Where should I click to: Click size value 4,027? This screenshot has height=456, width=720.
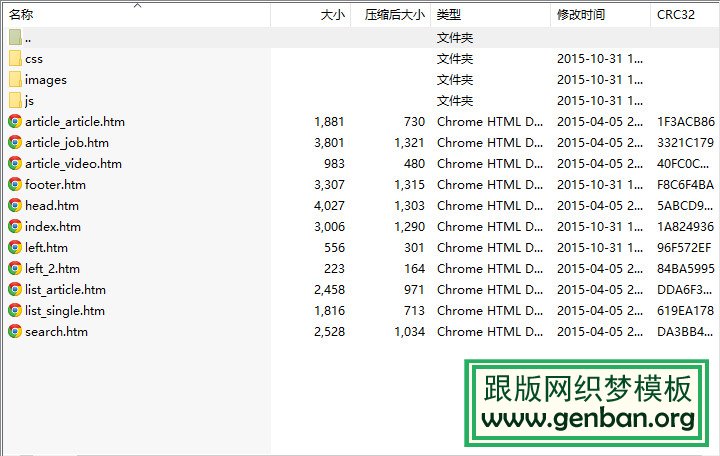click(329, 206)
